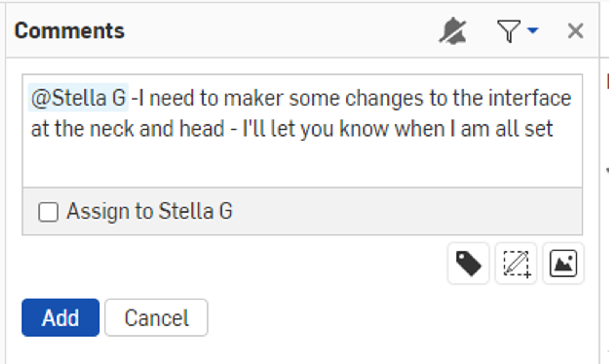Viewport: 609px width, 364px height.
Task: Click the 'Assign to Stella G' label text
Action: 149,211
